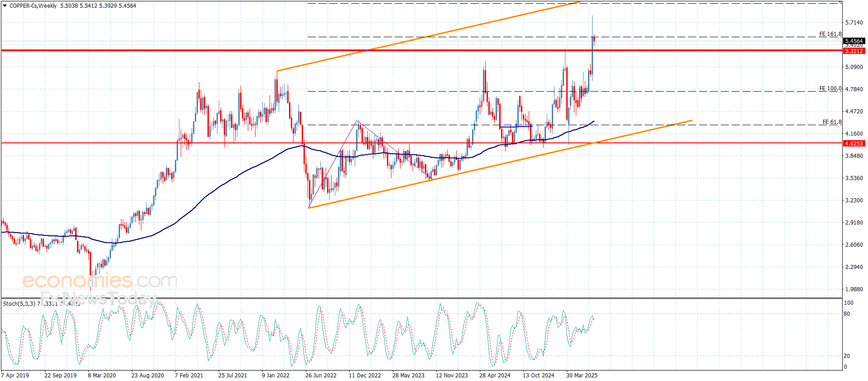Click the 2.2940 price axis value

[854, 267]
